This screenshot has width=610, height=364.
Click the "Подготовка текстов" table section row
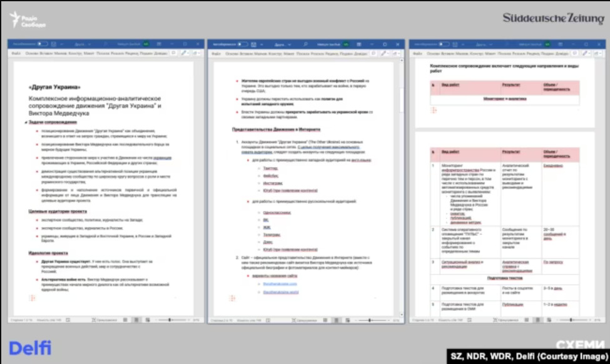[504, 278]
